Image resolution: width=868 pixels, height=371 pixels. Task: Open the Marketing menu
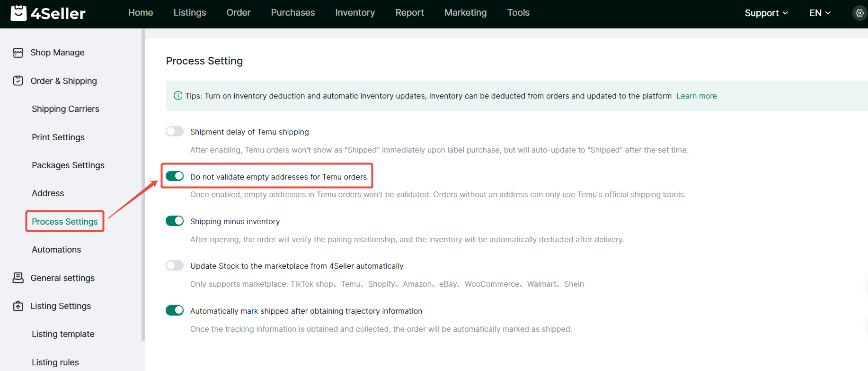click(466, 13)
